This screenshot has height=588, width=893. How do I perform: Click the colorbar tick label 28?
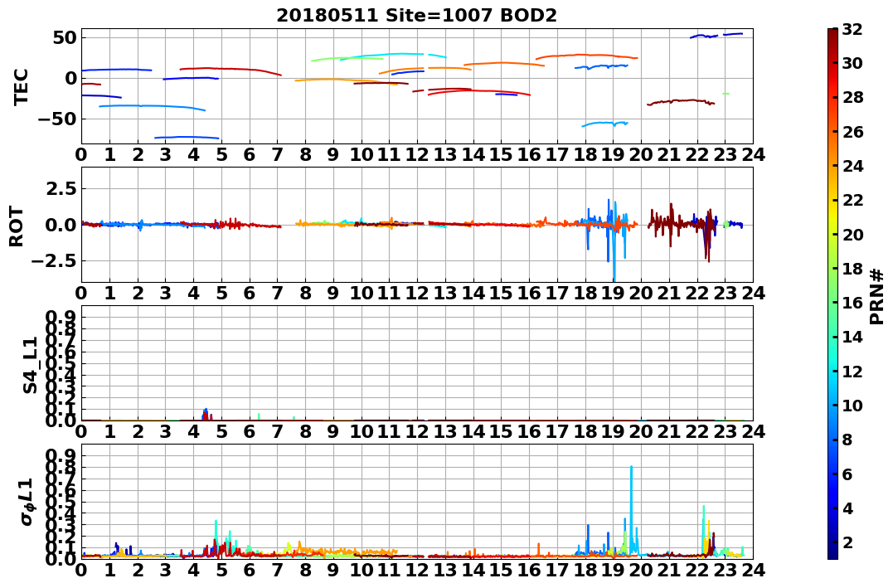click(852, 97)
